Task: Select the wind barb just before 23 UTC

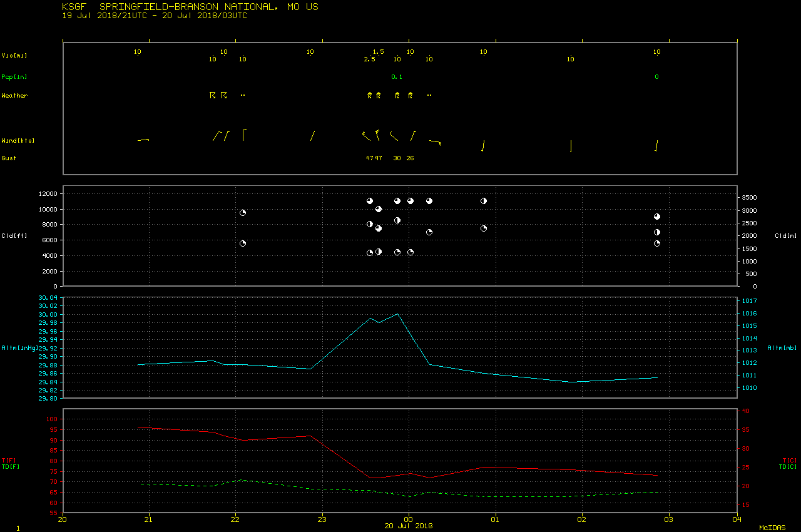Action: click(x=312, y=136)
